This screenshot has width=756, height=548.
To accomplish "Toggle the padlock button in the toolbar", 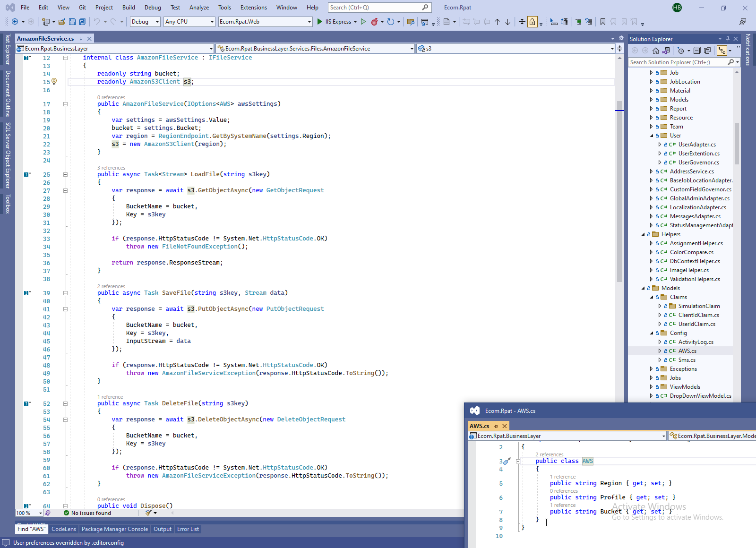I will click(533, 22).
